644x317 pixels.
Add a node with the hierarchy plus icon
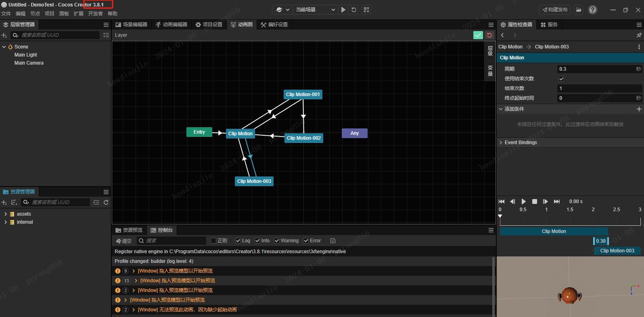pyautogui.click(x=4, y=35)
